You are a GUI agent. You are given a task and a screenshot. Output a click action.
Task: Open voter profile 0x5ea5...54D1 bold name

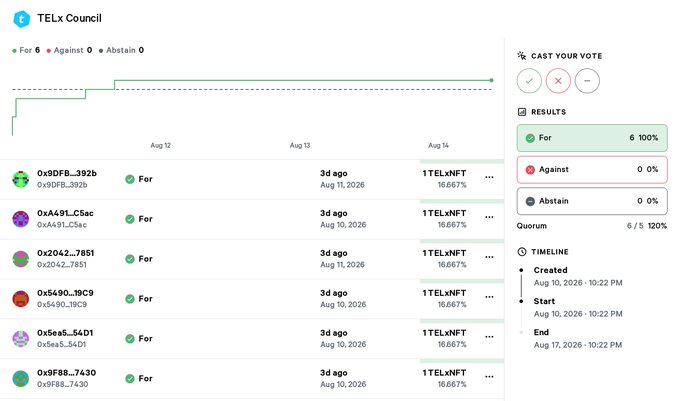pyautogui.click(x=65, y=333)
